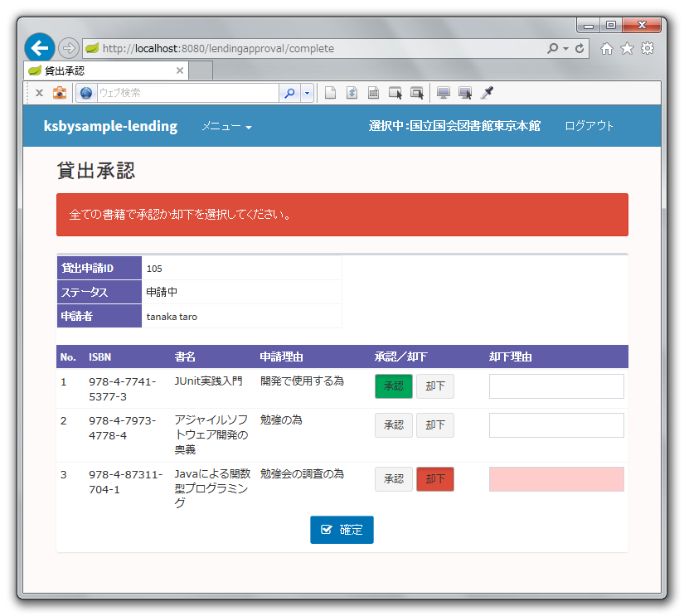
Task: Open a new blank tab
Action: point(201,70)
